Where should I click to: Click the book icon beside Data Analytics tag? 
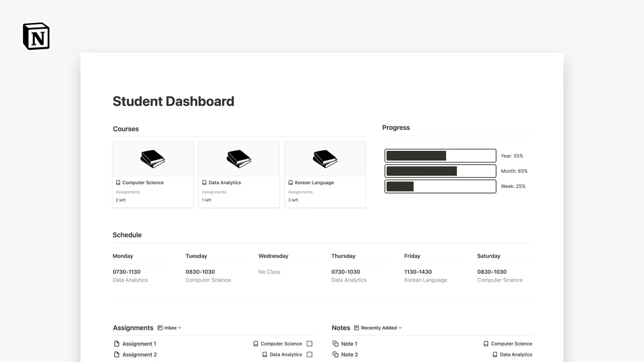click(264, 354)
